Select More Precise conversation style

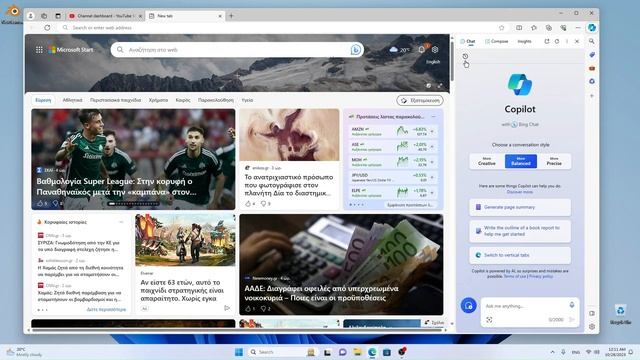coord(554,161)
